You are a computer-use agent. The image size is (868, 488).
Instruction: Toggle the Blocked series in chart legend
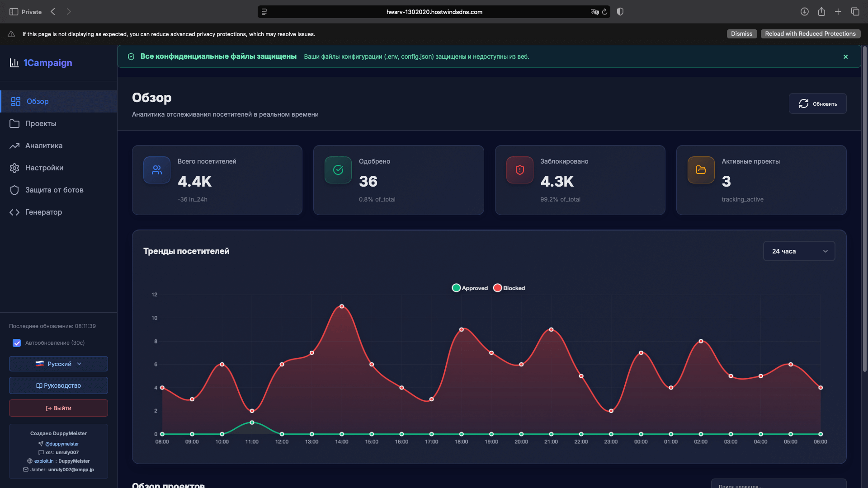(x=509, y=288)
